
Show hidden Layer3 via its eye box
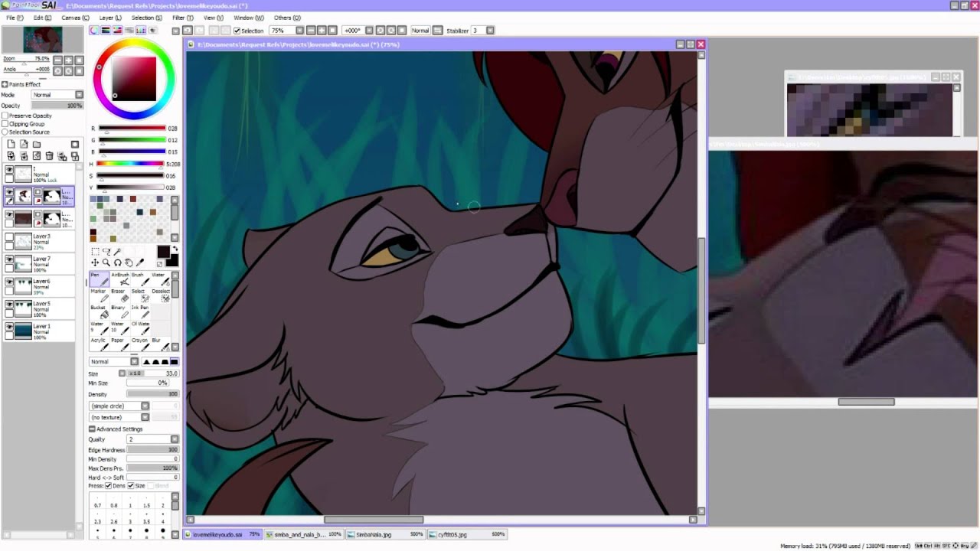[x=9, y=237]
